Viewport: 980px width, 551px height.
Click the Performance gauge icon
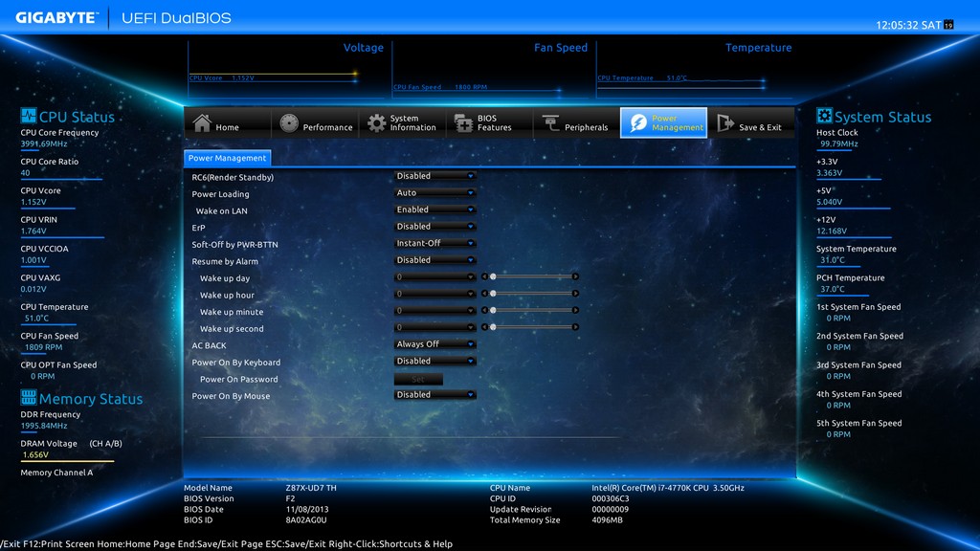click(289, 123)
